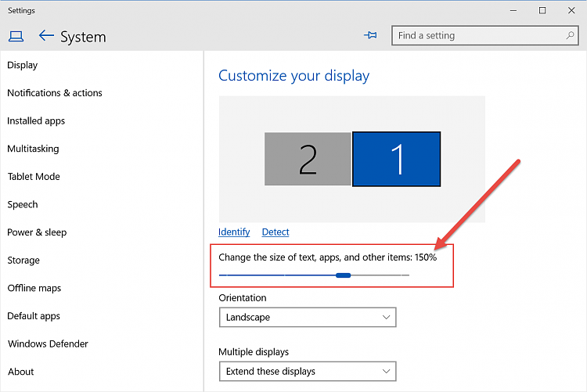The width and height of the screenshot is (587, 392).
Task: Open the Display settings page
Action: click(x=23, y=65)
